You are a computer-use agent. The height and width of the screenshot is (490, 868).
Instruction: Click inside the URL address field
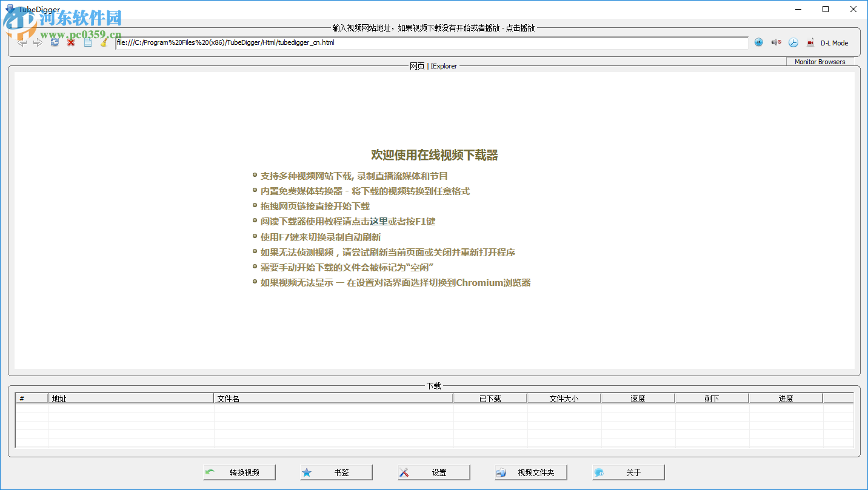tap(364, 42)
